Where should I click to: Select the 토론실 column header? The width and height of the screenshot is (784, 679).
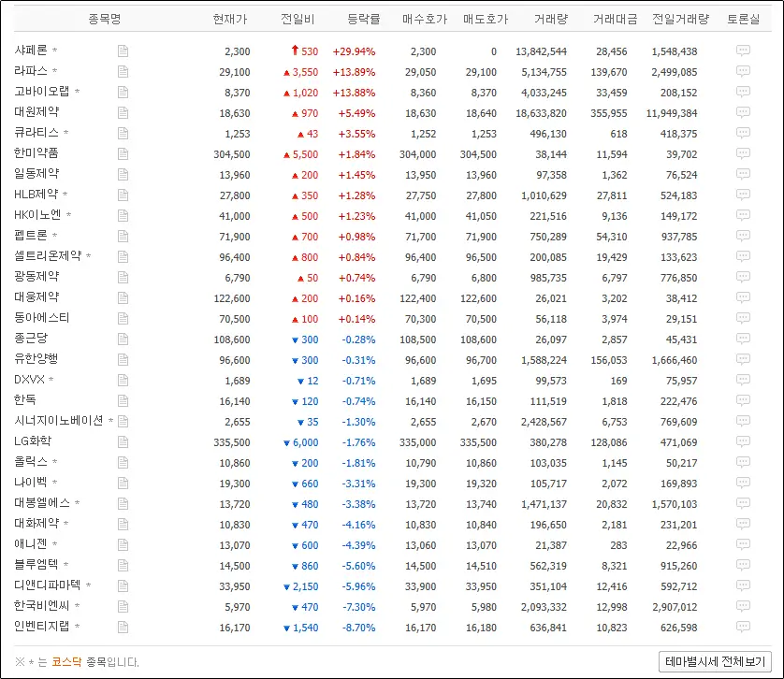coord(744,19)
